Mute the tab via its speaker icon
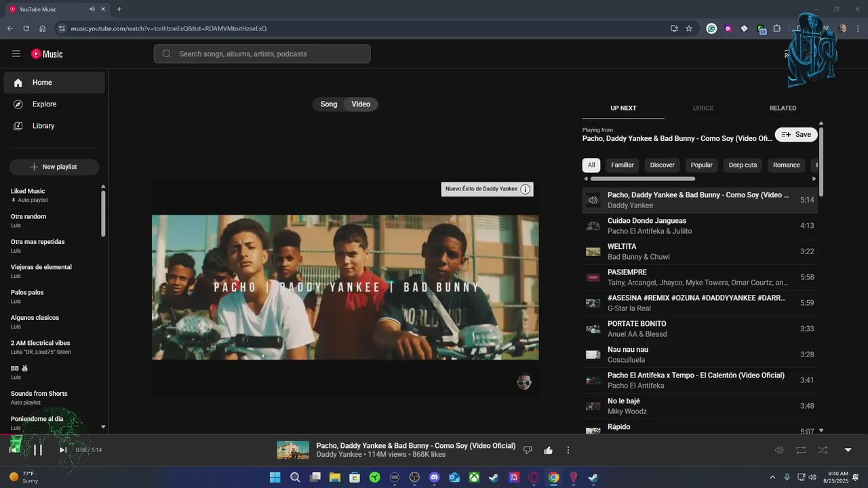The width and height of the screenshot is (868, 488). pos(92,9)
